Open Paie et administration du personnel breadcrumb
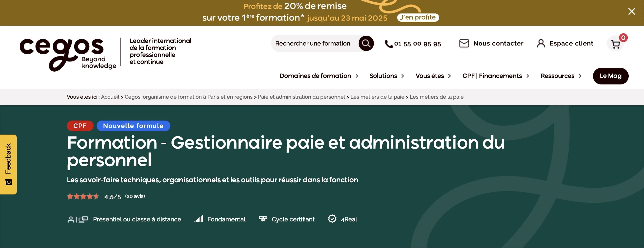644x249 pixels. pos(301,97)
